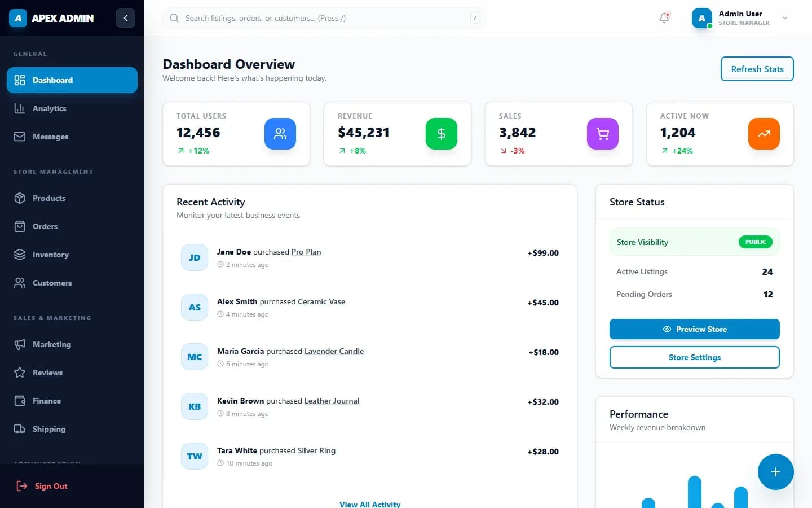This screenshot has width=812, height=508.
Task: Open the Lavender Candle product link
Action: (334, 351)
